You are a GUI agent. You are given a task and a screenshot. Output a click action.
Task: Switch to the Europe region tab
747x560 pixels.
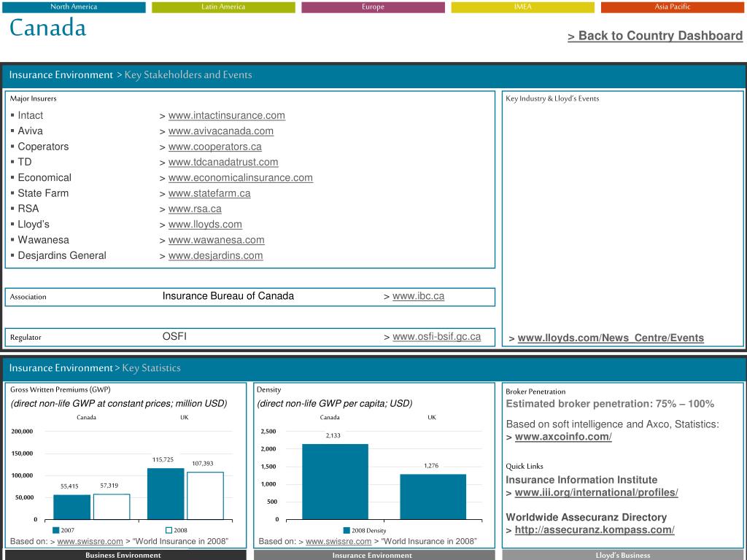(x=373, y=7)
